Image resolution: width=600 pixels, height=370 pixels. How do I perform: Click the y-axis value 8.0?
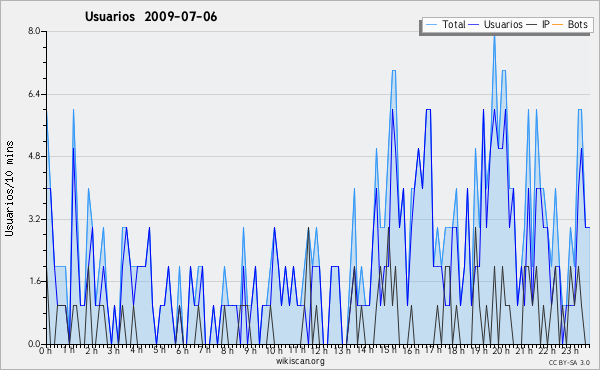coord(34,31)
